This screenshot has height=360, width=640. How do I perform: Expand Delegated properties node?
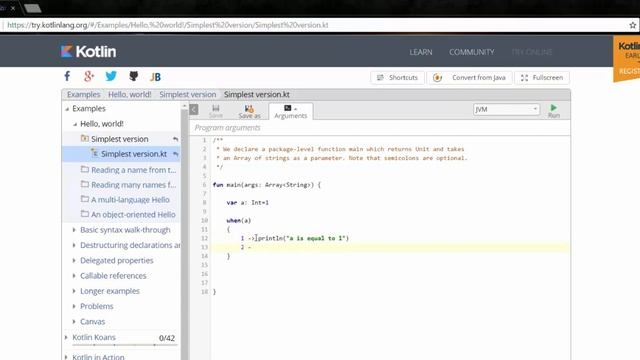pyautogui.click(x=74, y=260)
